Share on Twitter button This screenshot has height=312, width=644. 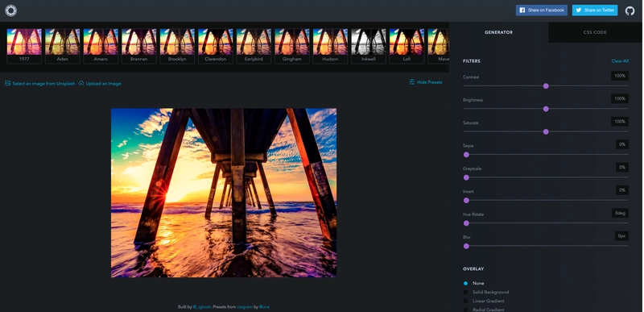[x=595, y=10]
